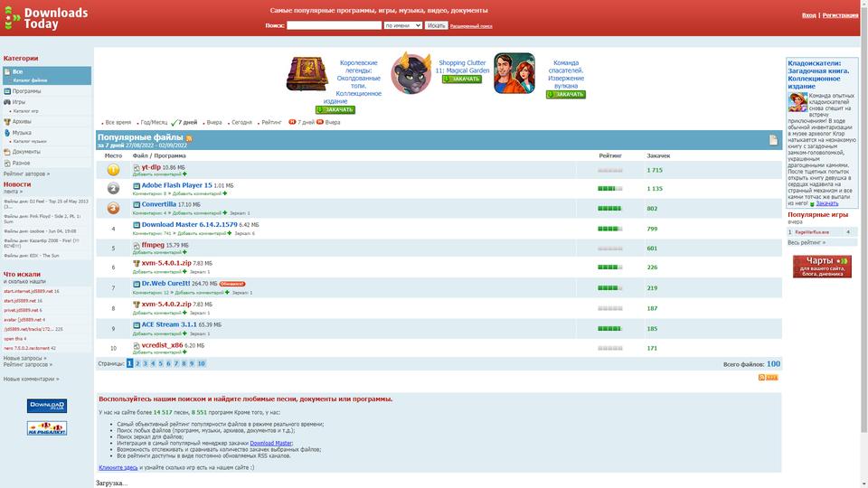Click the Документы folder icon
868x488 pixels.
(7, 152)
